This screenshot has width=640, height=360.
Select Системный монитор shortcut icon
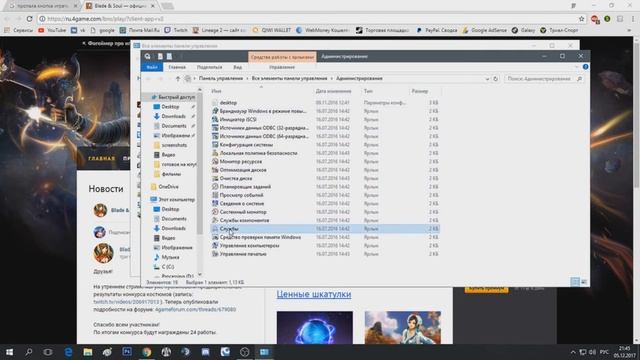(215, 212)
